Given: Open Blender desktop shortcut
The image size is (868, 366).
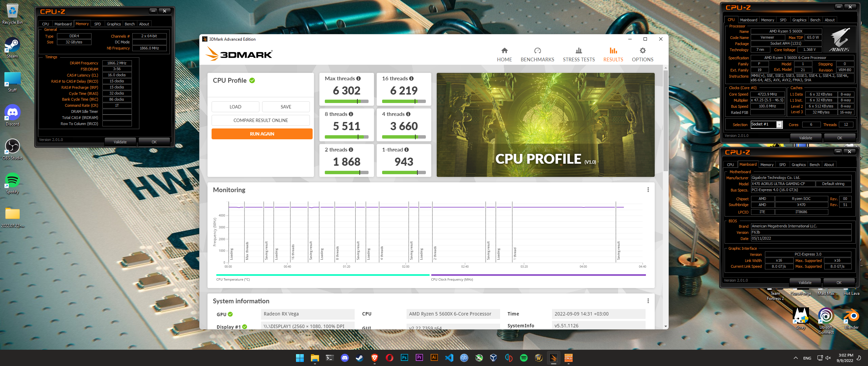Looking at the screenshot, I should pyautogui.click(x=851, y=318).
